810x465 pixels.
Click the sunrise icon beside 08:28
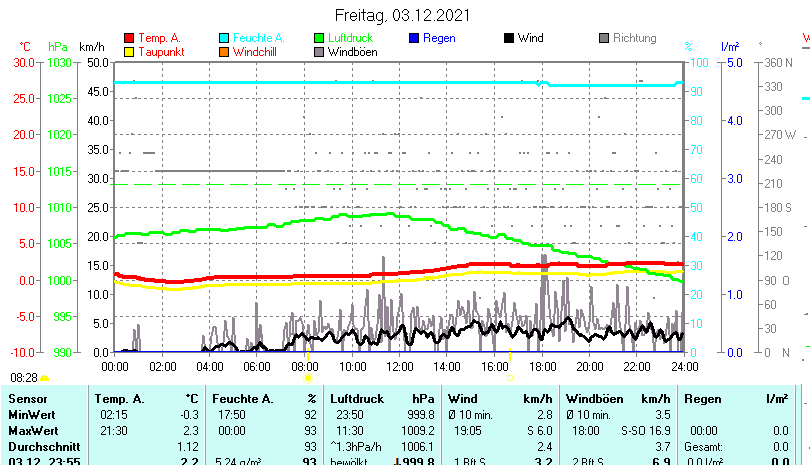point(45,378)
